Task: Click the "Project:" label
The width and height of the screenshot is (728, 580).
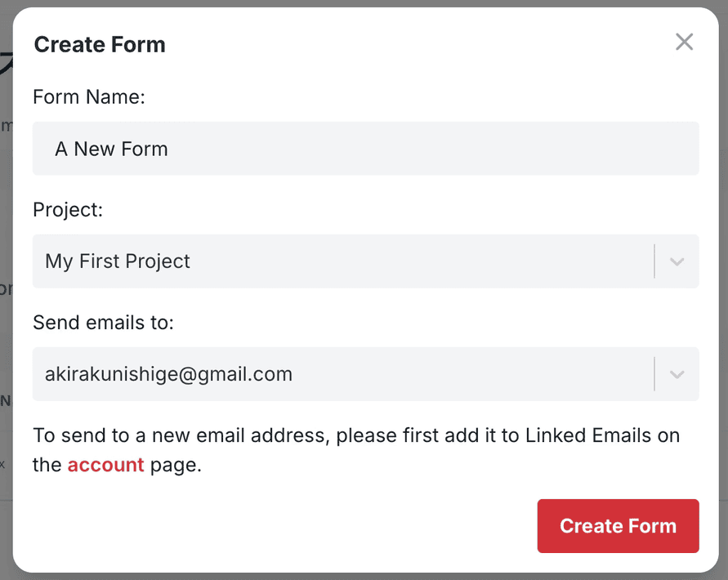Action: 68,210
